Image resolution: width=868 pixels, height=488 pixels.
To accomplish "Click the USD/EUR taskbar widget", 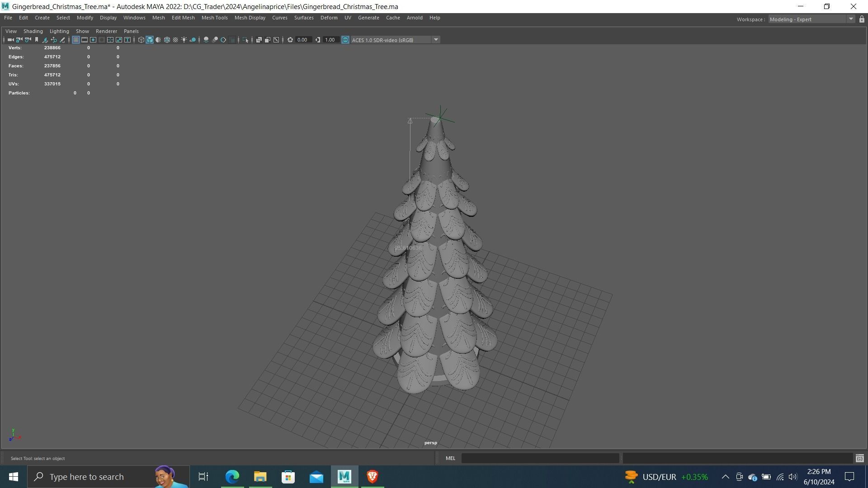I will click(666, 477).
